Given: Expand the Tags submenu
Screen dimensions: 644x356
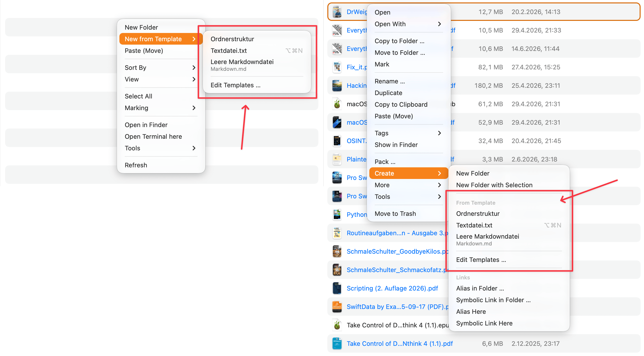Looking at the screenshot, I should pyautogui.click(x=408, y=133).
